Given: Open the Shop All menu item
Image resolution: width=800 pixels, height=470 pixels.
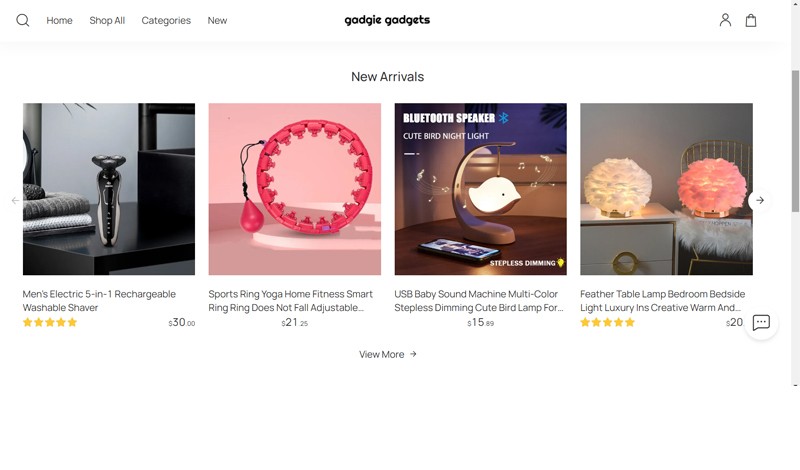Looking at the screenshot, I should (107, 20).
